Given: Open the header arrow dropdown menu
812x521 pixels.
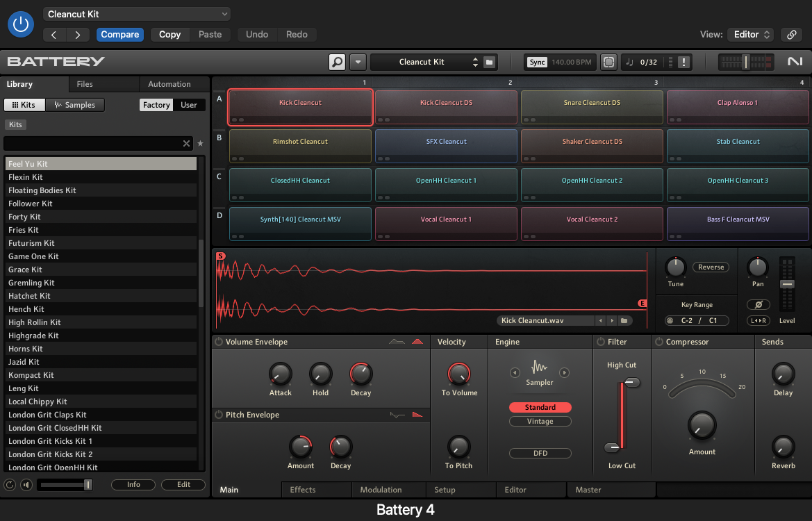Looking at the screenshot, I should 358,62.
